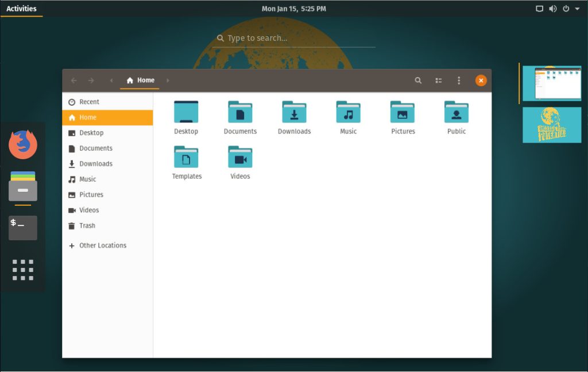Open the three-dot options menu
This screenshot has height=372, width=588.
459,80
